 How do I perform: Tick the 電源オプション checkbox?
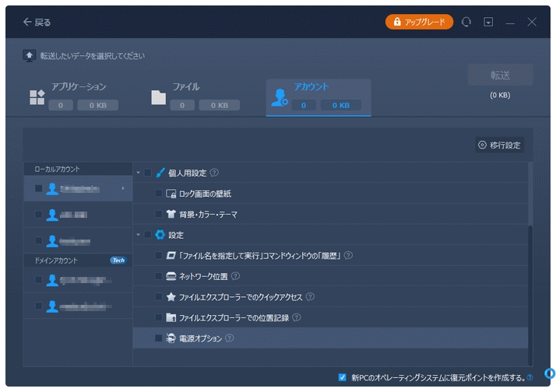[x=159, y=338]
